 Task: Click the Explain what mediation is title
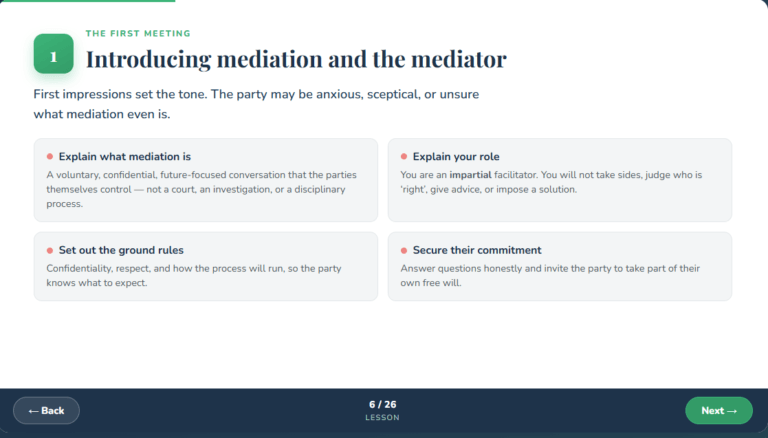pos(125,157)
